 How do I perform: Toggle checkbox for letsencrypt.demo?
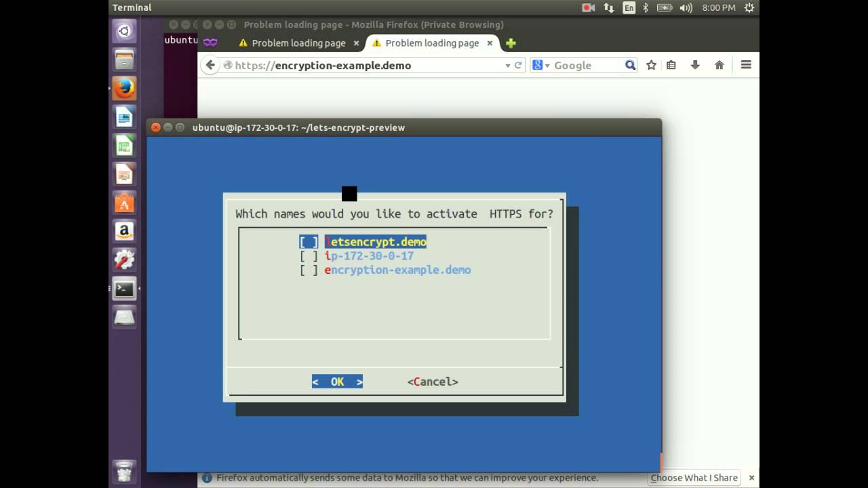[309, 242]
